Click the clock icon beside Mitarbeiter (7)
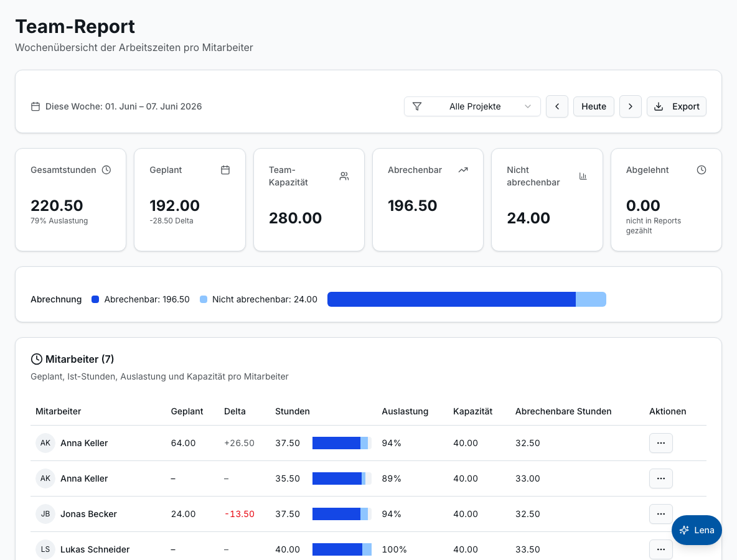 (36, 360)
